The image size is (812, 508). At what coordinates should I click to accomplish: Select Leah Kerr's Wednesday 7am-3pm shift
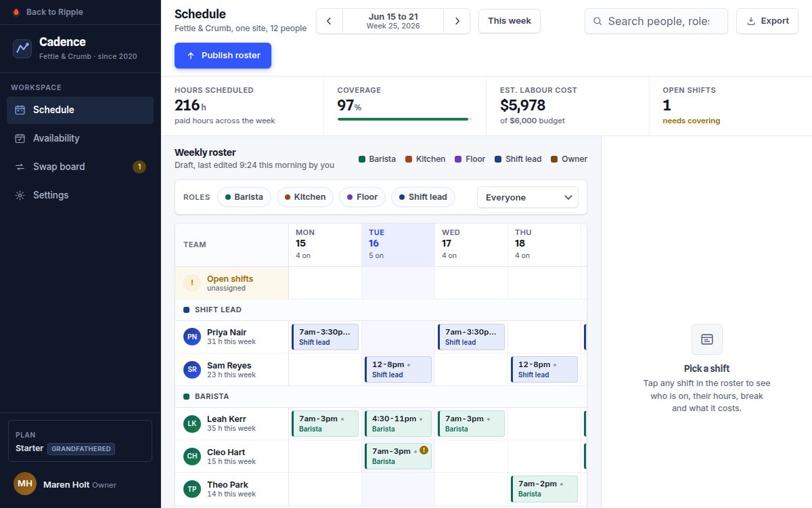coord(471,423)
